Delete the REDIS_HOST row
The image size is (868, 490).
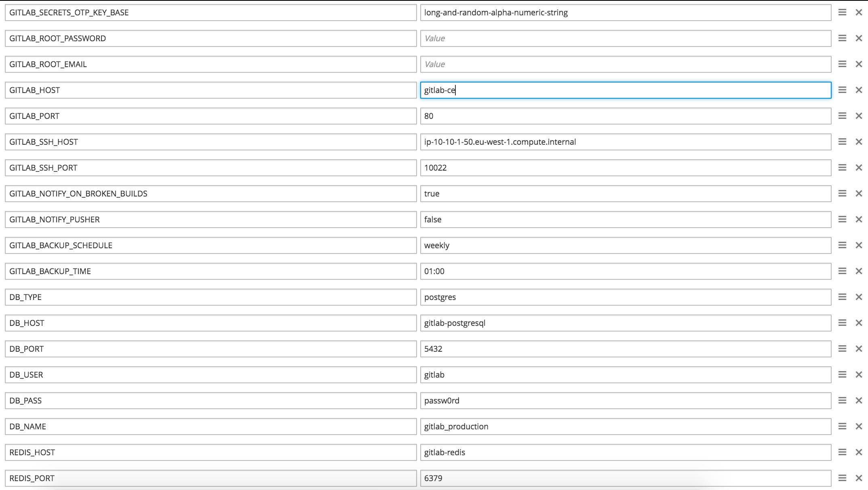coord(859,452)
